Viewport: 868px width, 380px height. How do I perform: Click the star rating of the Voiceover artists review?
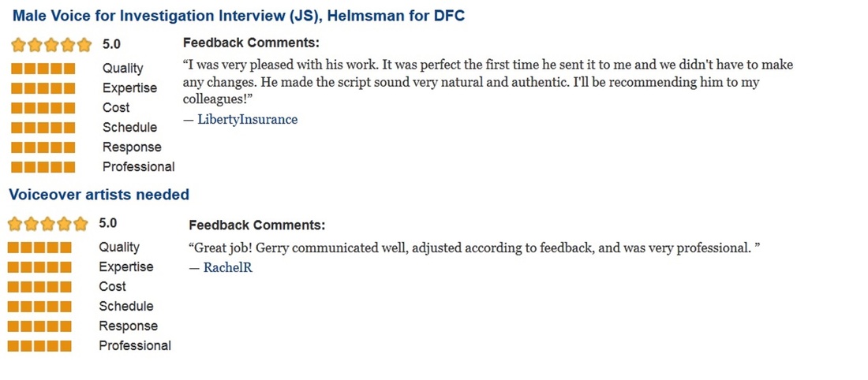tap(48, 224)
